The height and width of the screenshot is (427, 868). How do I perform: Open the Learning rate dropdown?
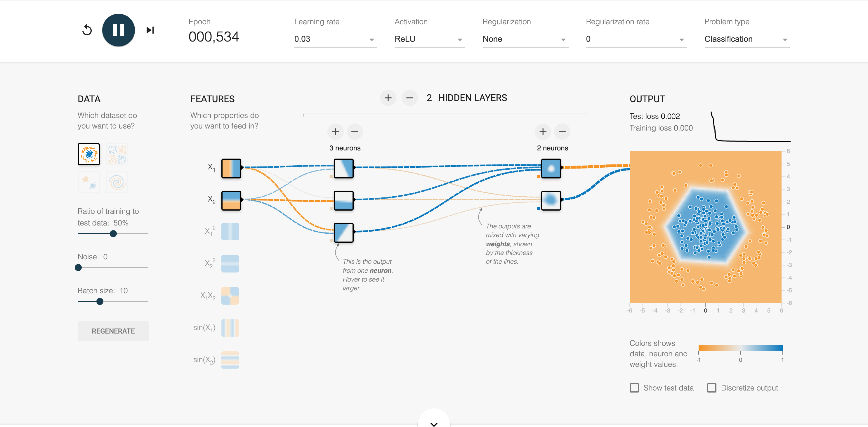tap(335, 39)
